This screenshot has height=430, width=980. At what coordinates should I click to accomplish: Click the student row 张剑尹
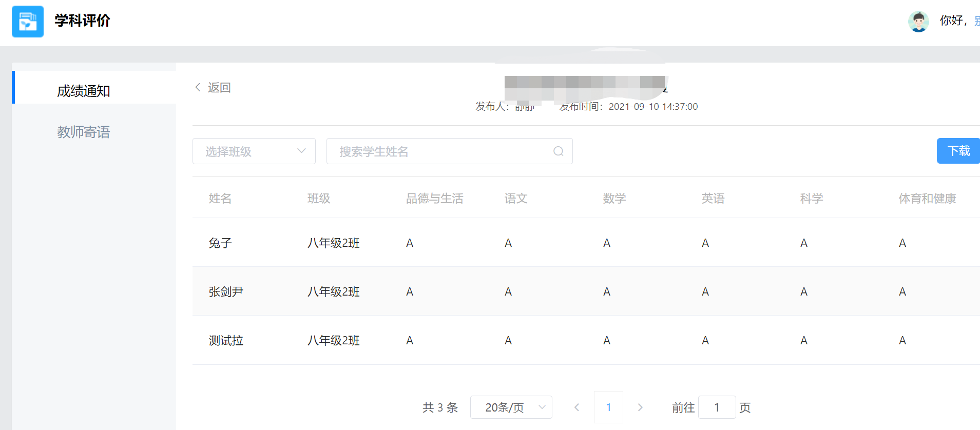226,291
